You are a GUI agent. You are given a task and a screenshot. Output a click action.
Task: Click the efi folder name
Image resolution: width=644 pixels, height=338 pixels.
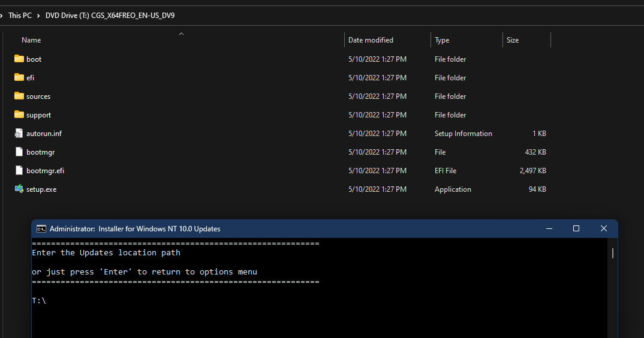coord(30,78)
